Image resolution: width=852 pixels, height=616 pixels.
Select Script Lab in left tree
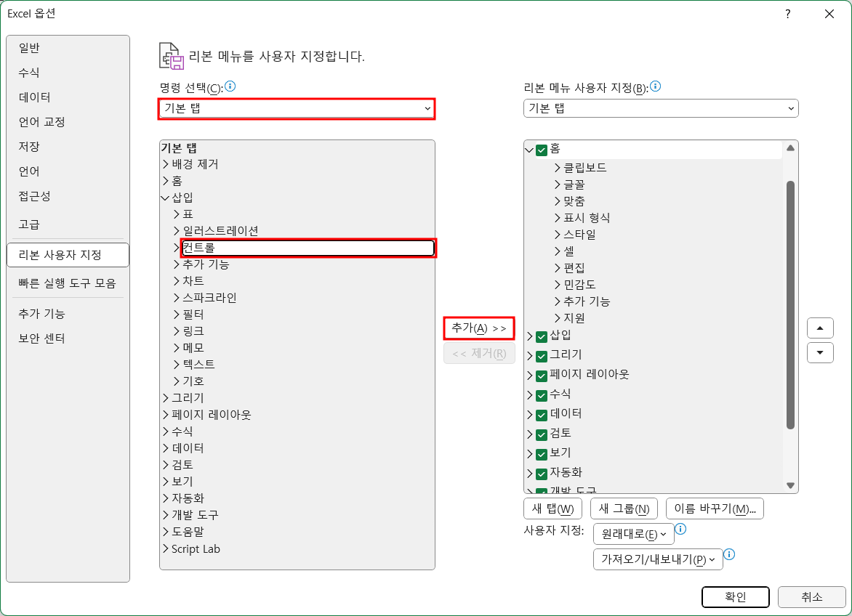point(196,549)
